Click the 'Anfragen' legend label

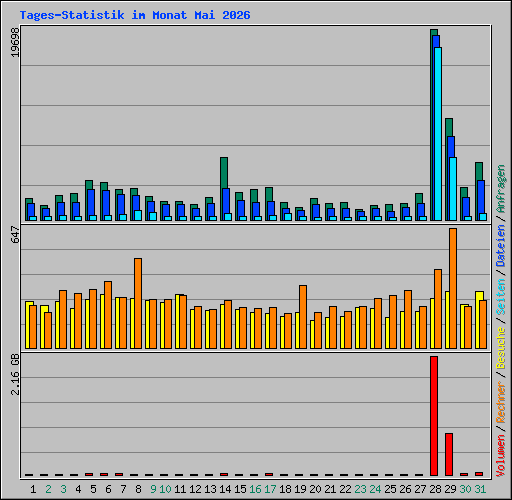point(501,189)
